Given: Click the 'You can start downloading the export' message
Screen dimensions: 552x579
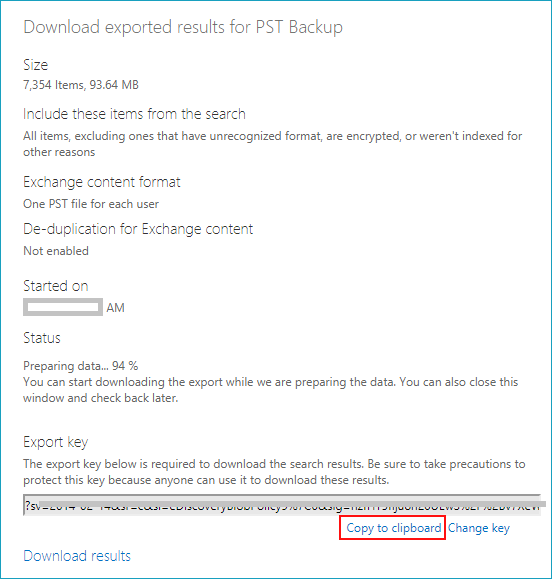Looking at the screenshot, I should pos(271,390).
